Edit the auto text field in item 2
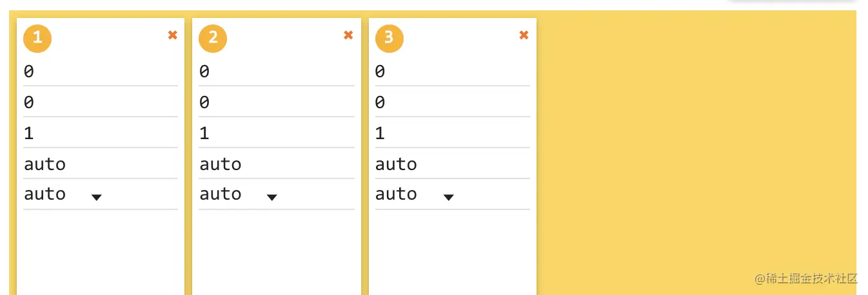 pos(276,164)
